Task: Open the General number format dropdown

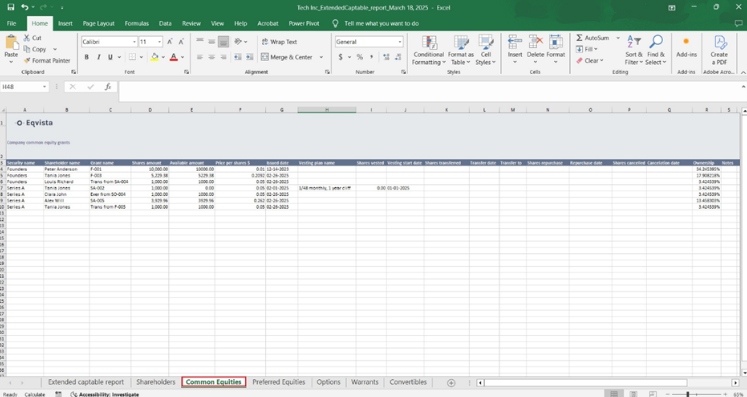Action: tap(400, 42)
